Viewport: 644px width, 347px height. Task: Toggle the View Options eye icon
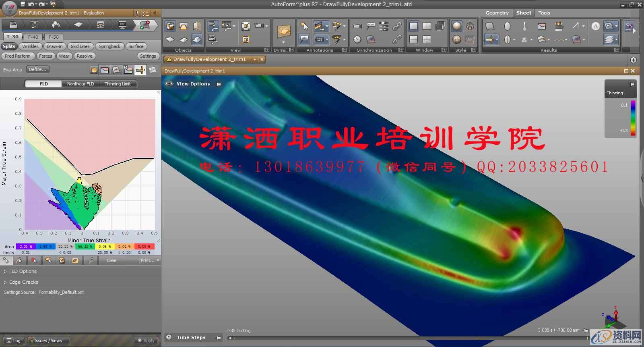tap(169, 84)
